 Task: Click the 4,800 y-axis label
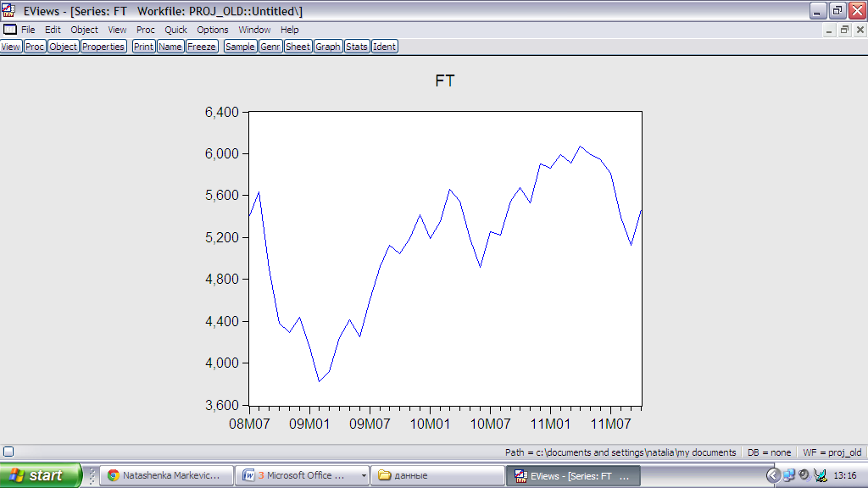221,280
